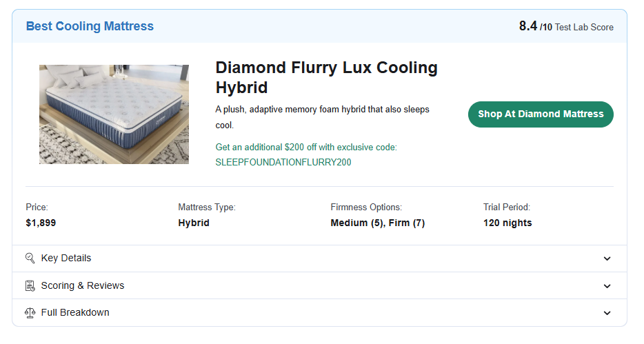The image size is (644, 344).
Task: Click the $1,899 price value
Action: coord(41,223)
